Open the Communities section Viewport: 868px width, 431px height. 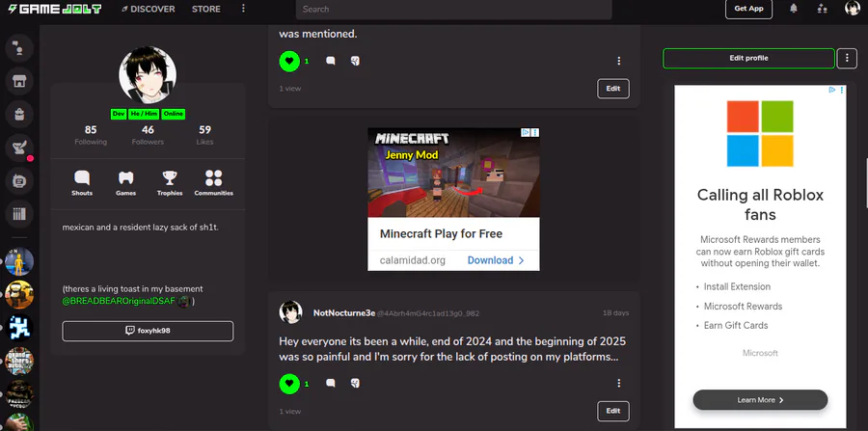pyautogui.click(x=214, y=183)
